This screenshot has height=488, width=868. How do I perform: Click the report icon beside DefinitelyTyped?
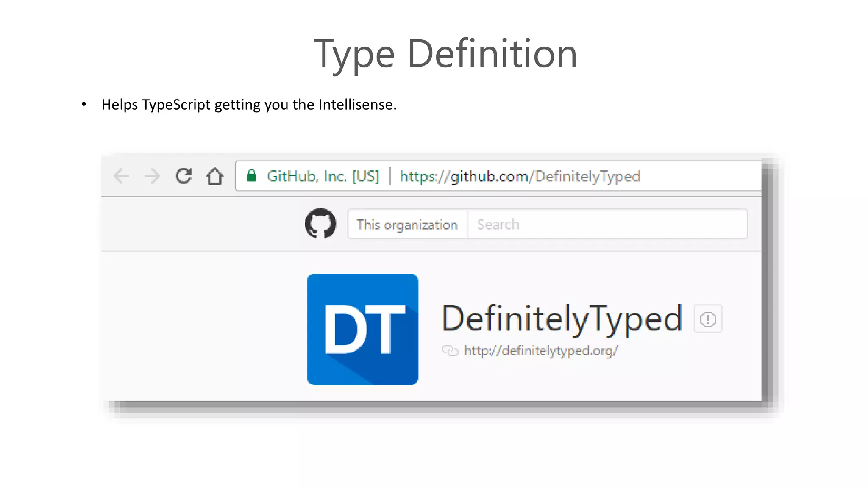click(x=708, y=319)
